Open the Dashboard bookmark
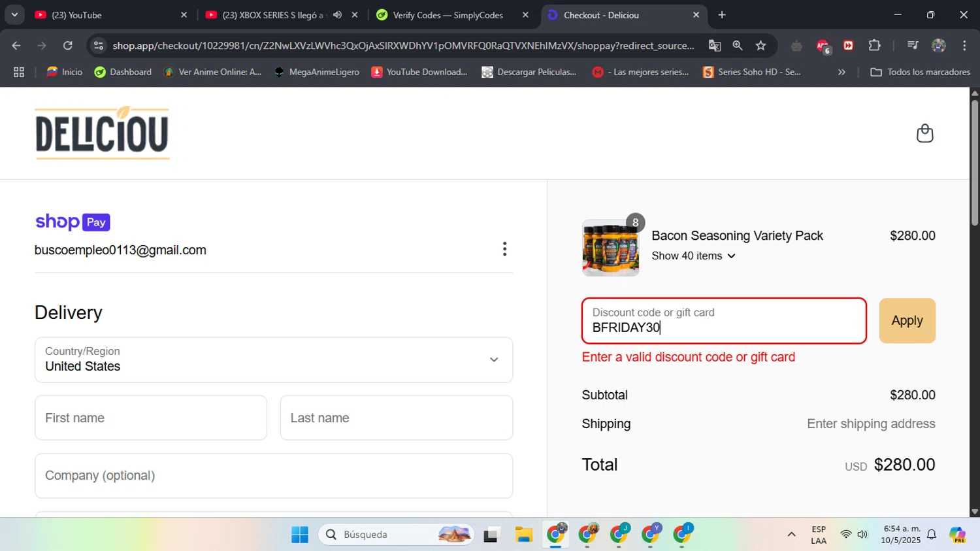The image size is (980, 551). (123, 72)
